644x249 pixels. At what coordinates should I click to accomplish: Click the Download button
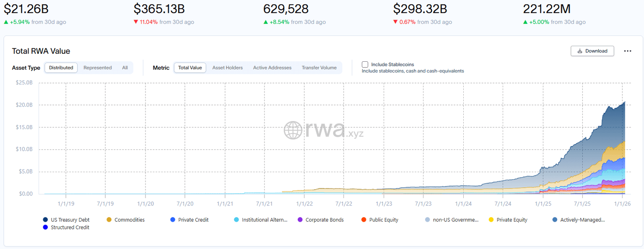click(x=592, y=51)
